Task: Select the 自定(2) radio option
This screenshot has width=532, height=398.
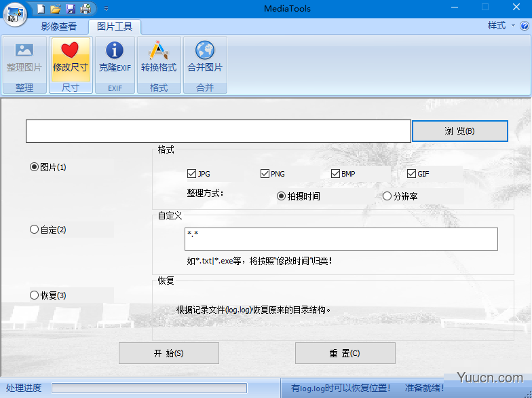Action: pos(48,230)
